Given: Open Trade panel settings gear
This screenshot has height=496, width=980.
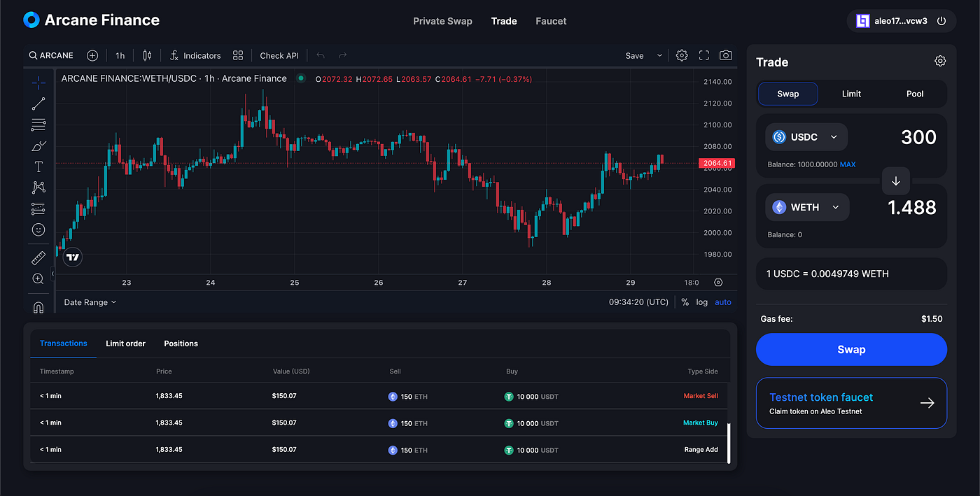Looking at the screenshot, I should [x=940, y=61].
